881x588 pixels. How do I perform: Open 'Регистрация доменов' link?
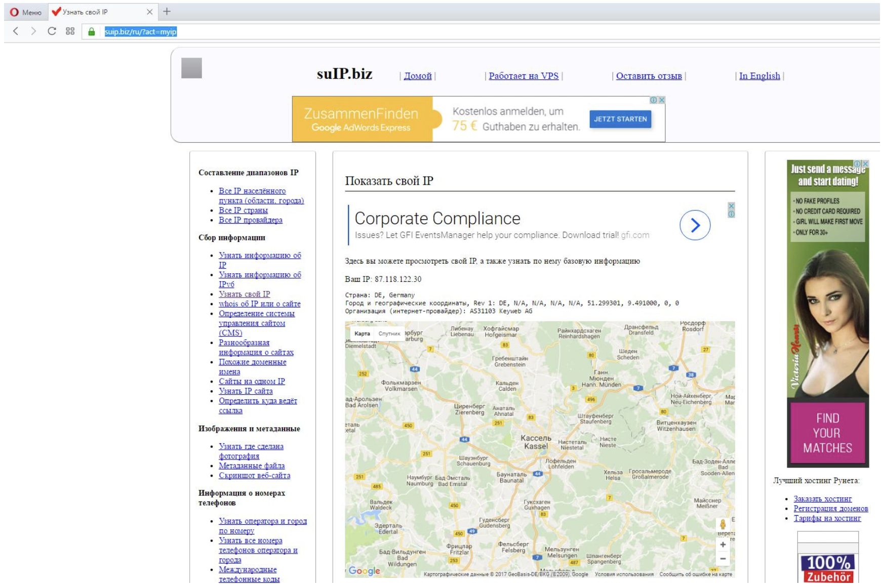[x=831, y=509]
